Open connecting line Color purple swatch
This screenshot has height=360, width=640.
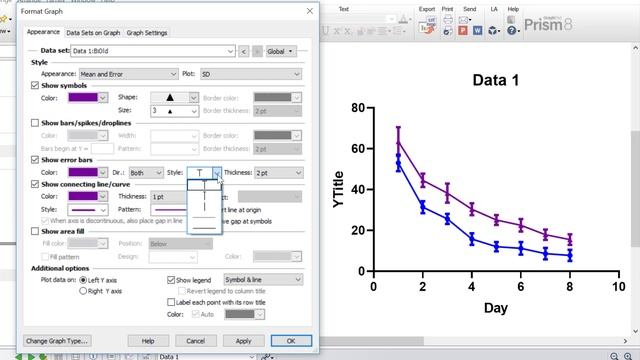88,197
